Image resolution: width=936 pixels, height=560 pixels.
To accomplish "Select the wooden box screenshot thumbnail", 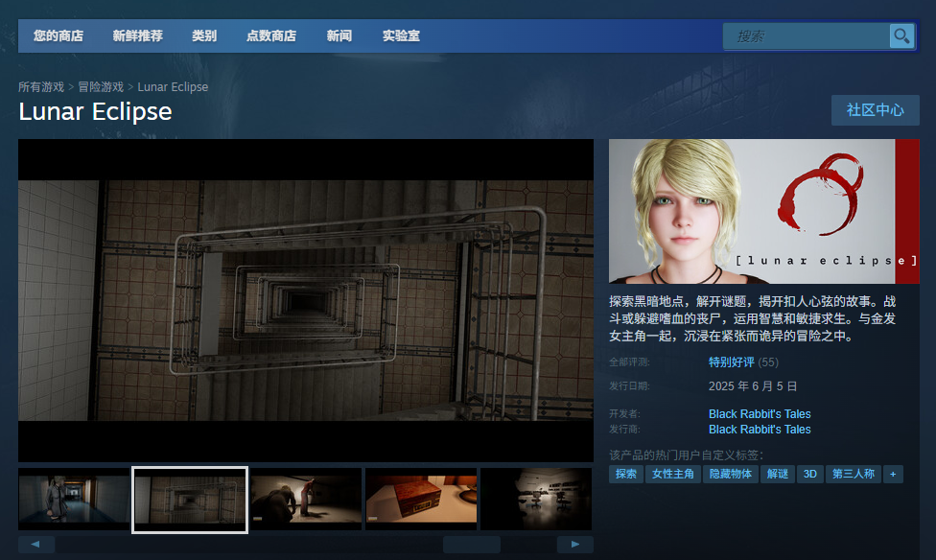I will pyautogui.click(x=421, y=499).
